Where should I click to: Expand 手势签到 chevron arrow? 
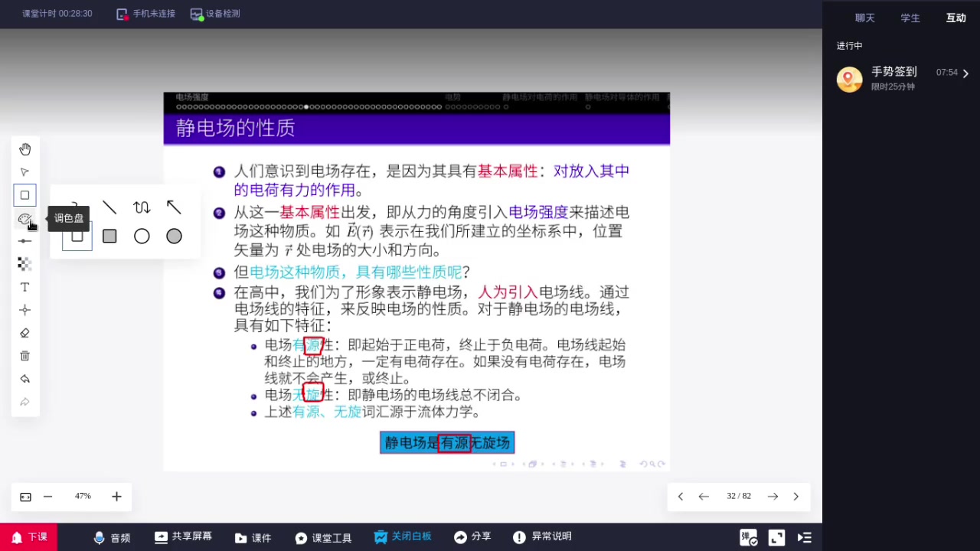tap(966, 73)
